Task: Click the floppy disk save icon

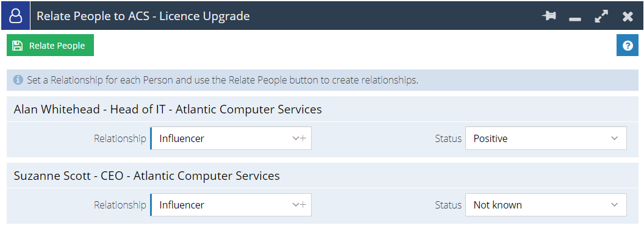Action: pyautogui.click(x=17, y=46)
